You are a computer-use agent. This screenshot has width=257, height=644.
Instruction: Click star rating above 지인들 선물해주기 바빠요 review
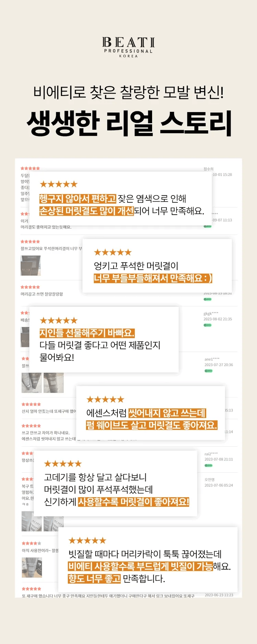(x=59, y=321)
